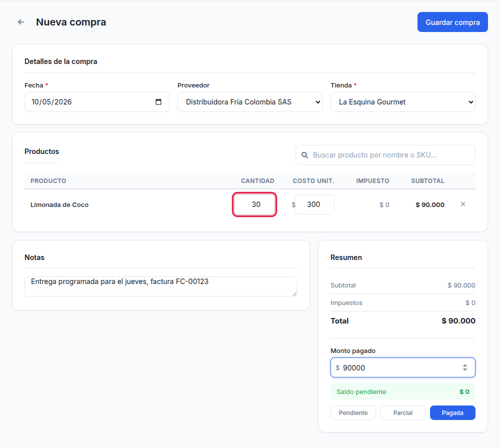Go back using the left arrow icon

click(x=21, y=22)
